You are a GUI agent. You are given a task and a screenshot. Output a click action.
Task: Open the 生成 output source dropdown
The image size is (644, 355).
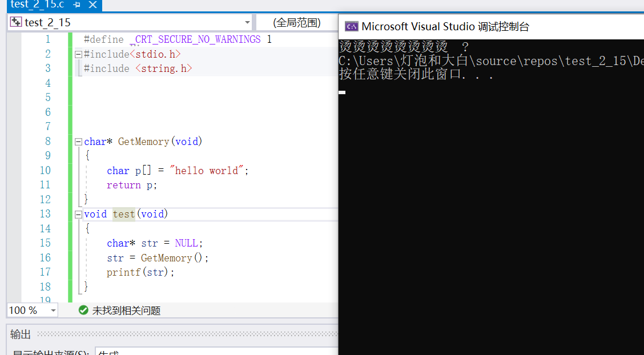click(216, 352)
